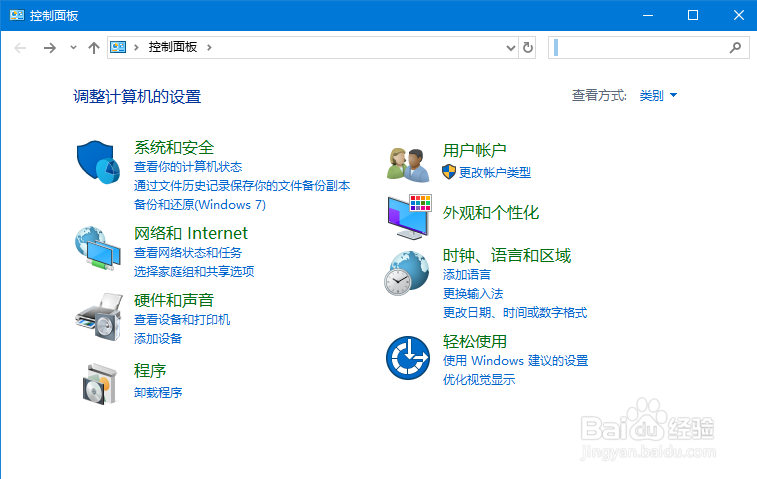Click the title bar control panel icon
This screenshot has width=757, height=479.
click(17, 15)
